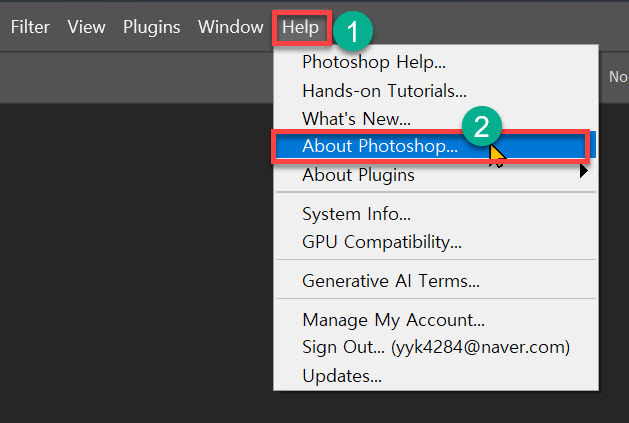Launch Hands-on Tutorials…
The image size is (629, 423).
[384, 90]
